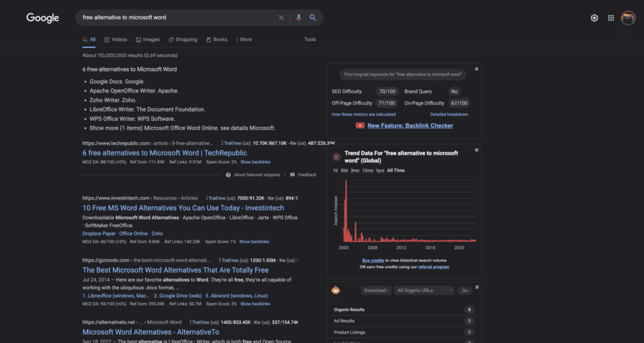Open three-dot menu for Gizmodo result
Viewport: 644px width, 343px height.
[x=219, y=260]
